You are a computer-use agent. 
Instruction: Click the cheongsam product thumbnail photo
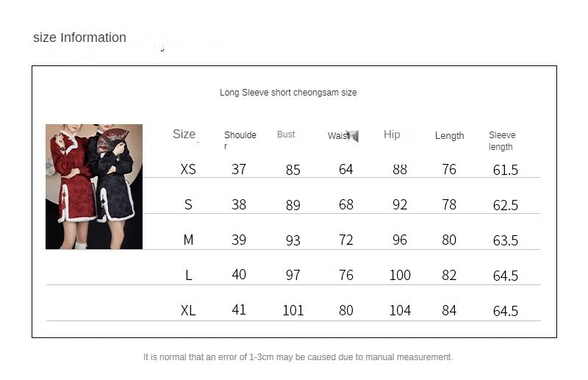[x=94, y=187]
